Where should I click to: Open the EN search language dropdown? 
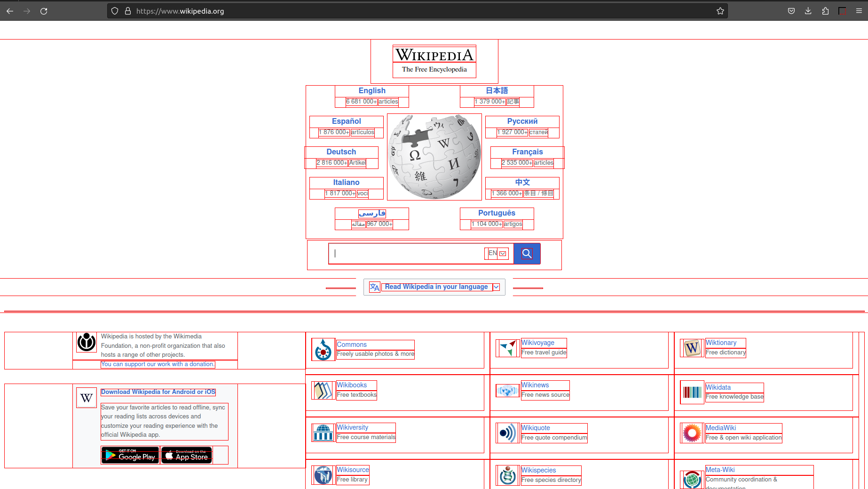(x=497, y=253)
